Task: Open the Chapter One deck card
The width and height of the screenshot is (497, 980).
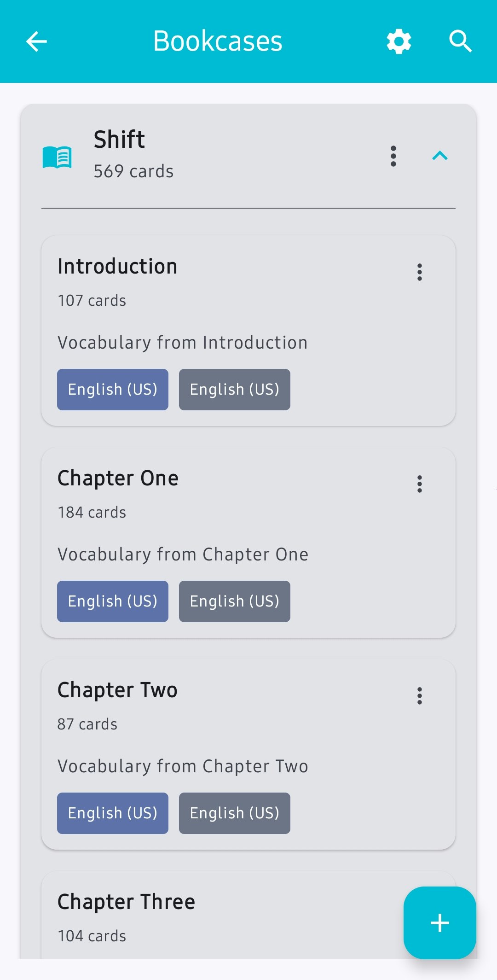Action: click(248, 542)
